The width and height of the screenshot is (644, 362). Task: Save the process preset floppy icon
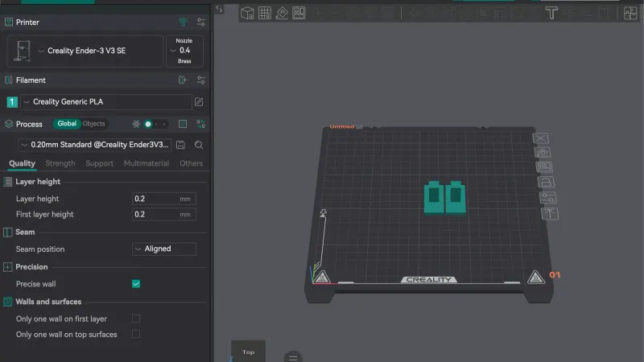pos(180,145)
